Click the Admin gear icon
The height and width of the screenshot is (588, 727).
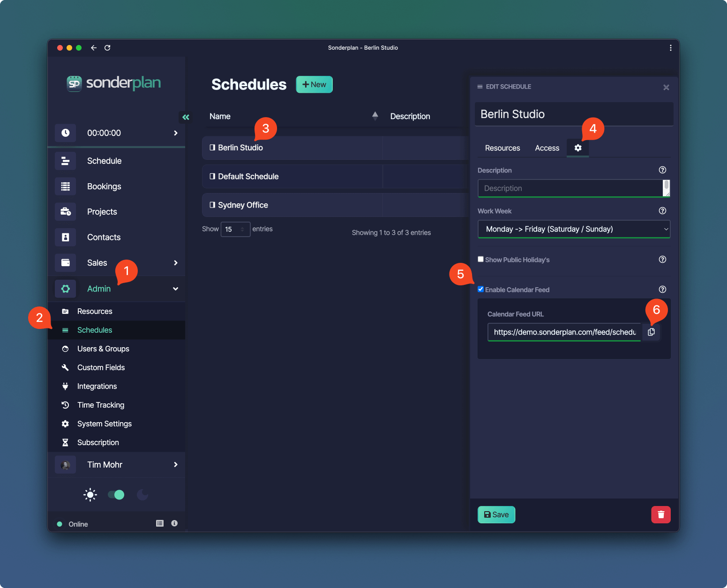[66, 289]
